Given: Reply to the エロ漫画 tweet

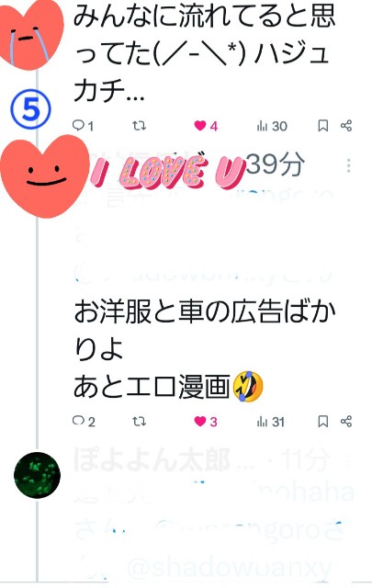Looking at the screenshot, I should [x=84, y=422].
